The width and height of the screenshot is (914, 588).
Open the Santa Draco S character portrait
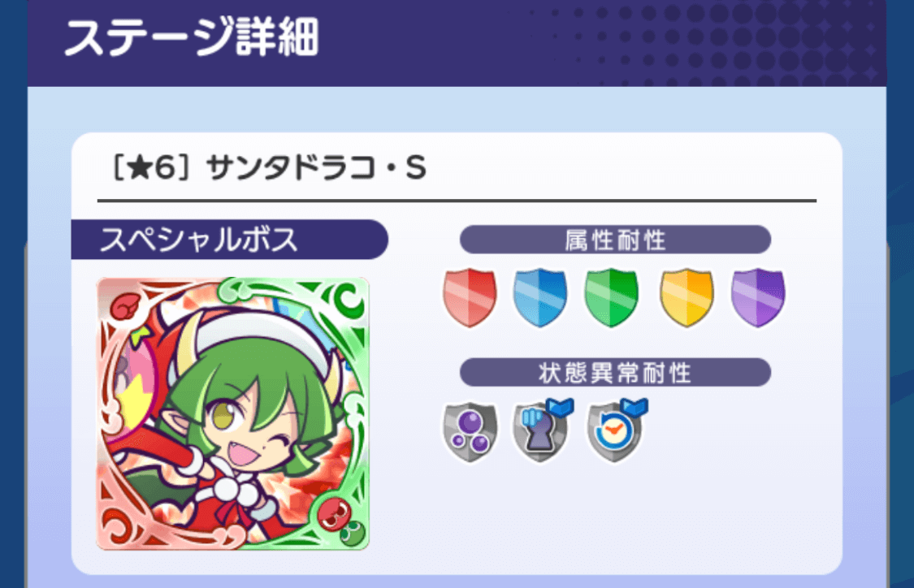click(232, 413)
